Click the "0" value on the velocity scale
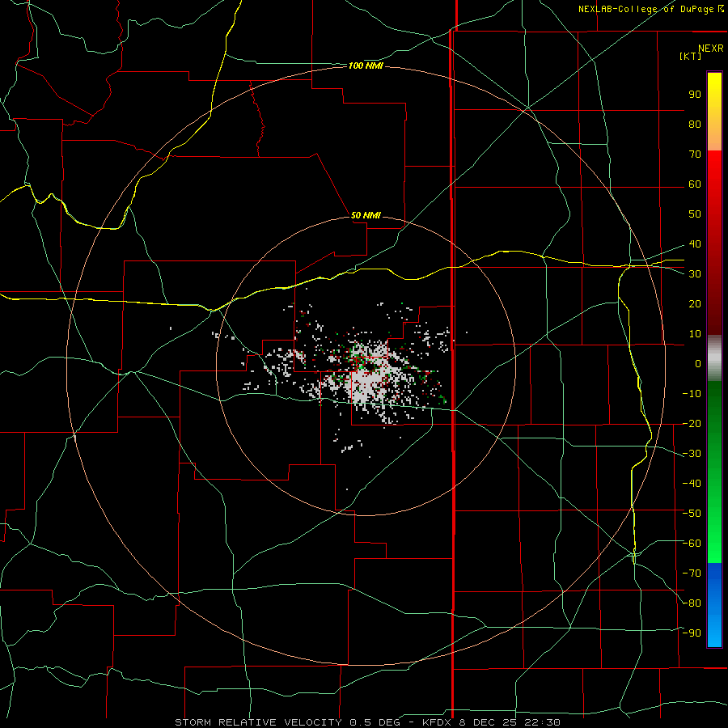Image resolution: width=728 pixels, height=728 pixels. click(698, 364)
